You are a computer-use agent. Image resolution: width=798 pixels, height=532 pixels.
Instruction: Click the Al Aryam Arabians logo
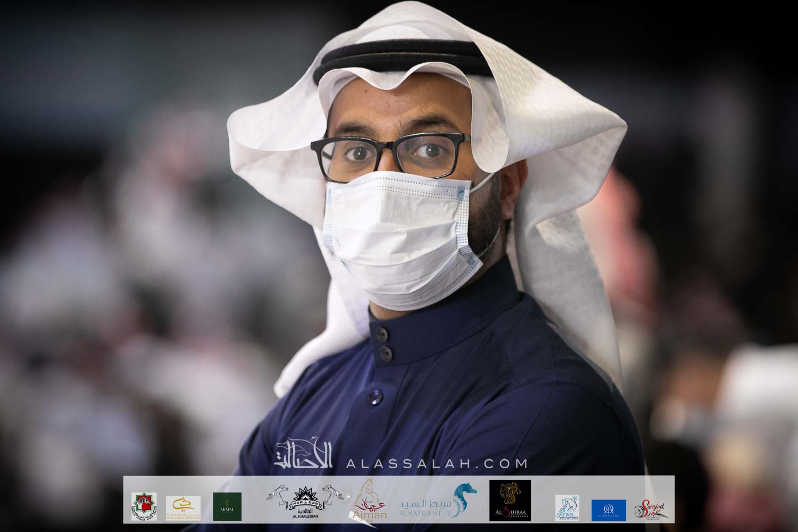pyautogui.click(x=567, y=508)
